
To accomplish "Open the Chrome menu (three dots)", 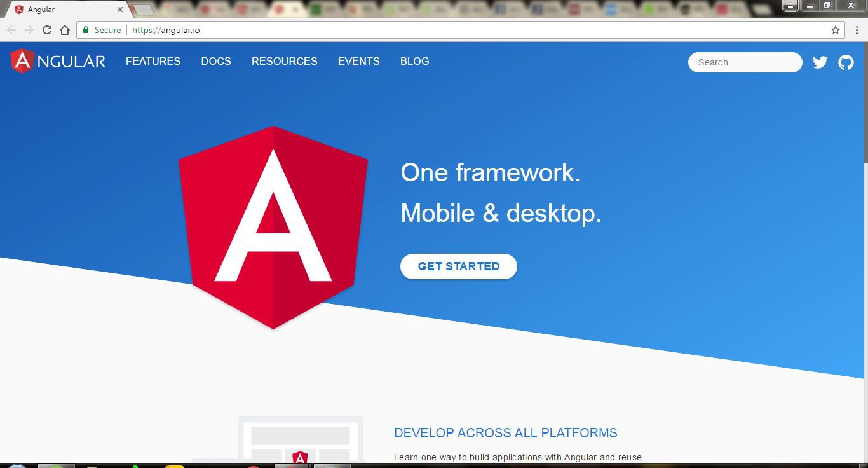I will click(x=855, y=30).
